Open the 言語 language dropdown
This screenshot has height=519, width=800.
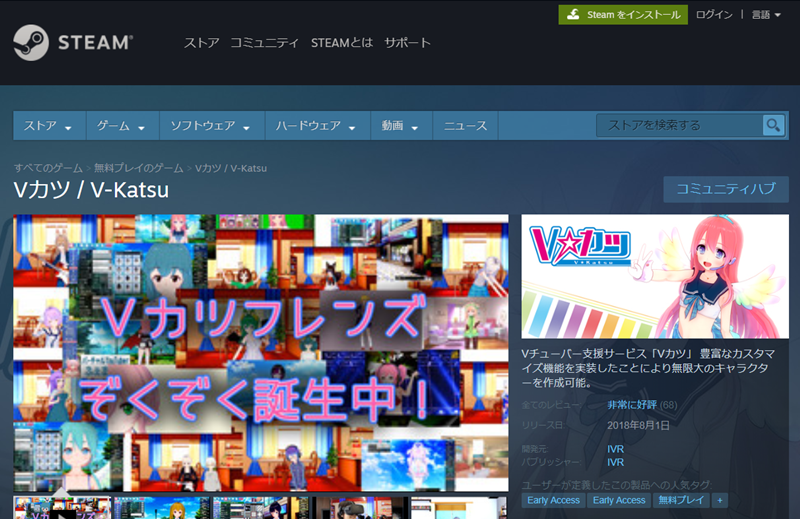pos(766,15)
